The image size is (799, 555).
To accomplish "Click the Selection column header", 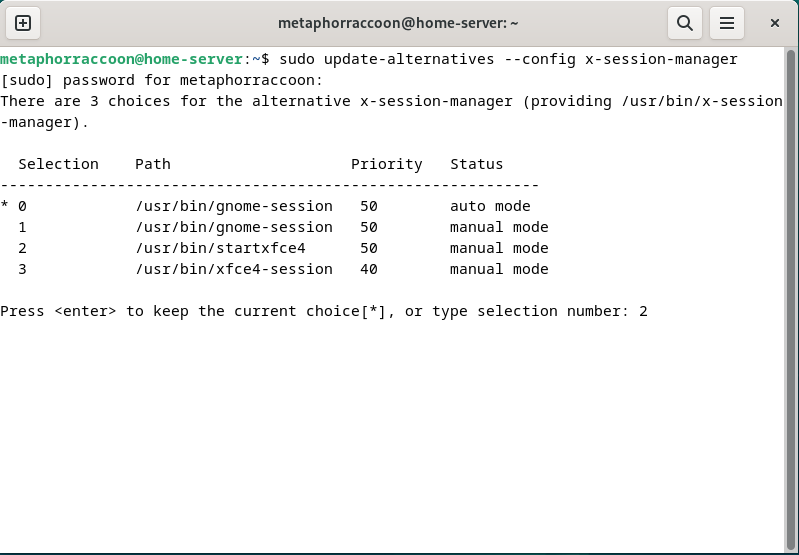I will [58, 164].
